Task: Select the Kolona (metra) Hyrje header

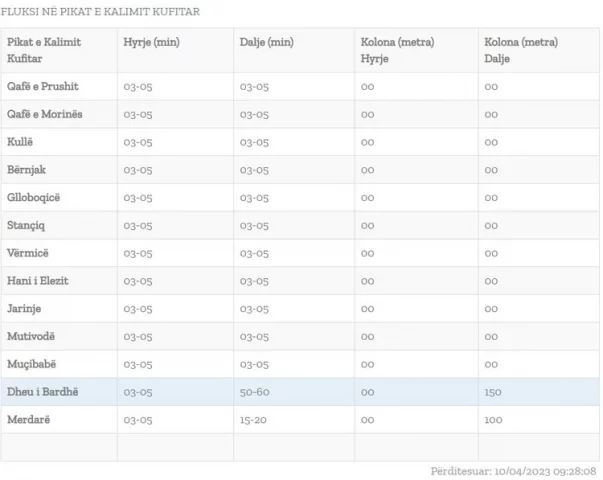Action: 397,50
